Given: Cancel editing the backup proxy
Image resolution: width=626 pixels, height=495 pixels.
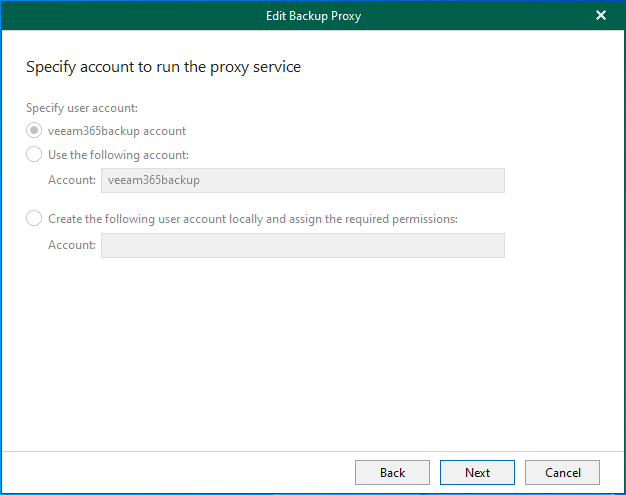Looking at the screenshot, I should click(562, 472).
